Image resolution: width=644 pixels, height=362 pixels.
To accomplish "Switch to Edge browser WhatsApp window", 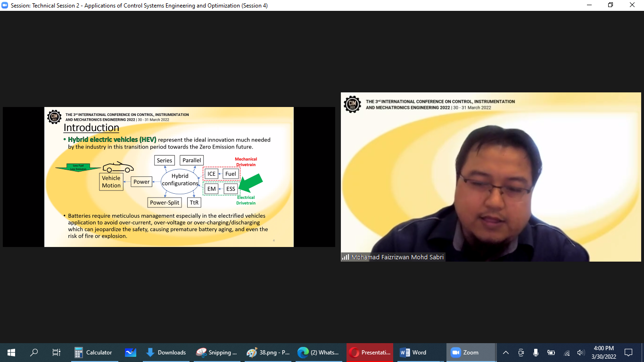I will tap(319, 352).
